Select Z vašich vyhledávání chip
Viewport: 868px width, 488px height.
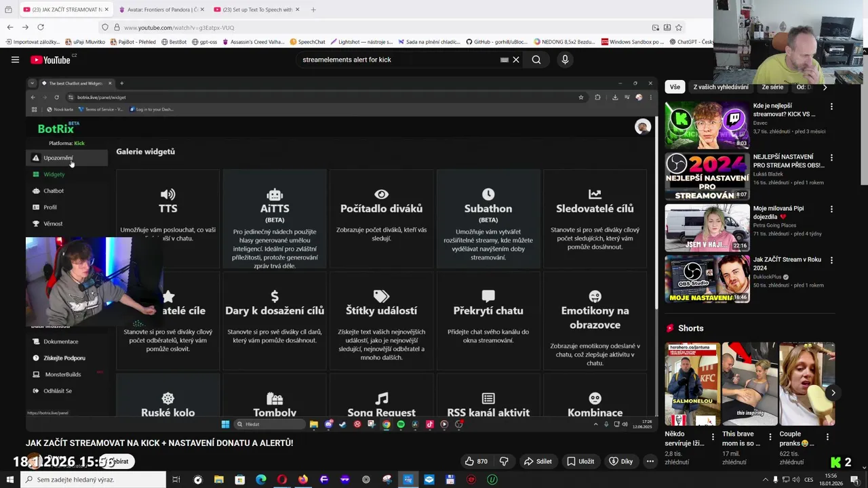721,87
